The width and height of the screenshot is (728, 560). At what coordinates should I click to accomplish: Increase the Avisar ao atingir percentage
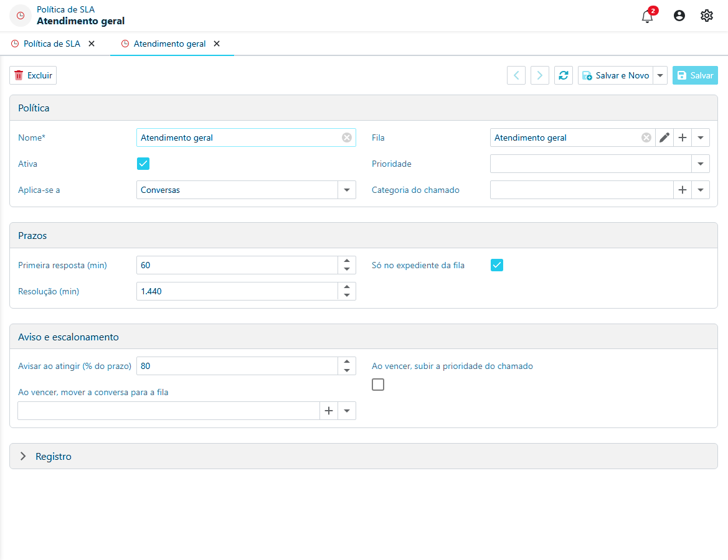point(347,362)
